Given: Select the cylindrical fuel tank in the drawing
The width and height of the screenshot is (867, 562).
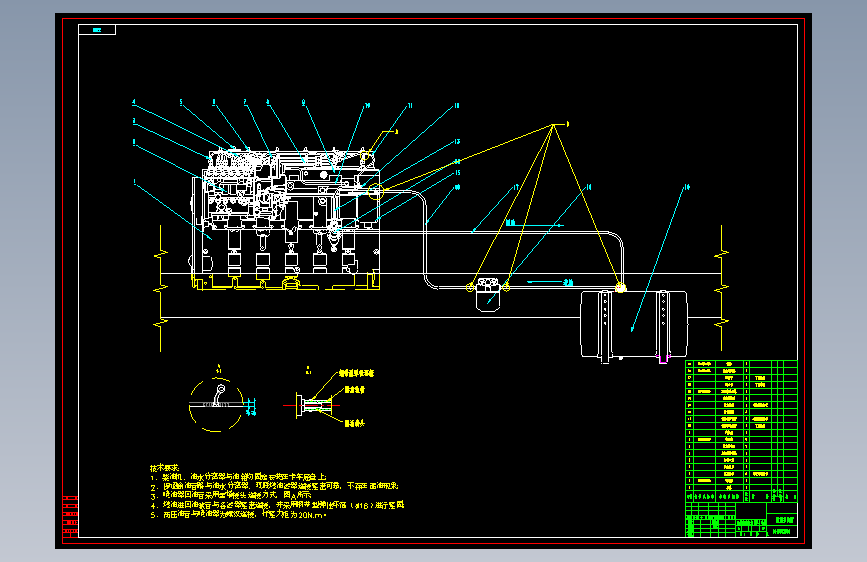Looking at the screenshot, I should pyautogui.click(x=634, y=325).
